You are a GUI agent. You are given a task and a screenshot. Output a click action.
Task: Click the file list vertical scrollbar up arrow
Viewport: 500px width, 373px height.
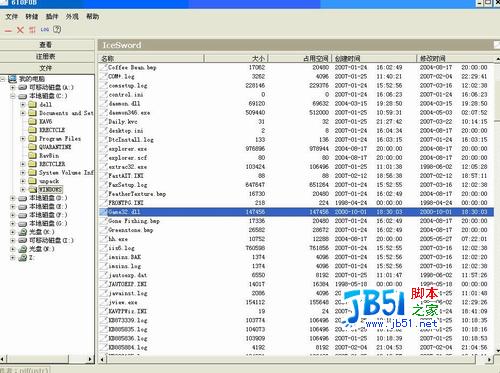coord(497,59)
